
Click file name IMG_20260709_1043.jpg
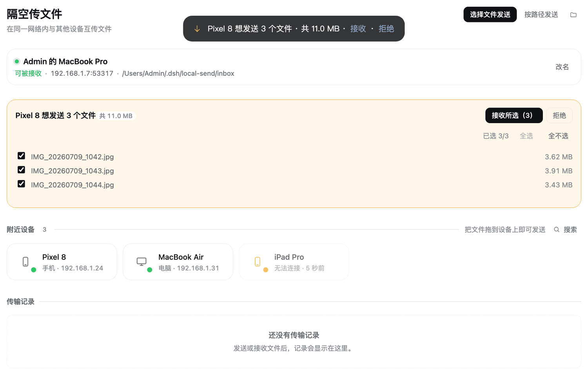tap(73, 171)
